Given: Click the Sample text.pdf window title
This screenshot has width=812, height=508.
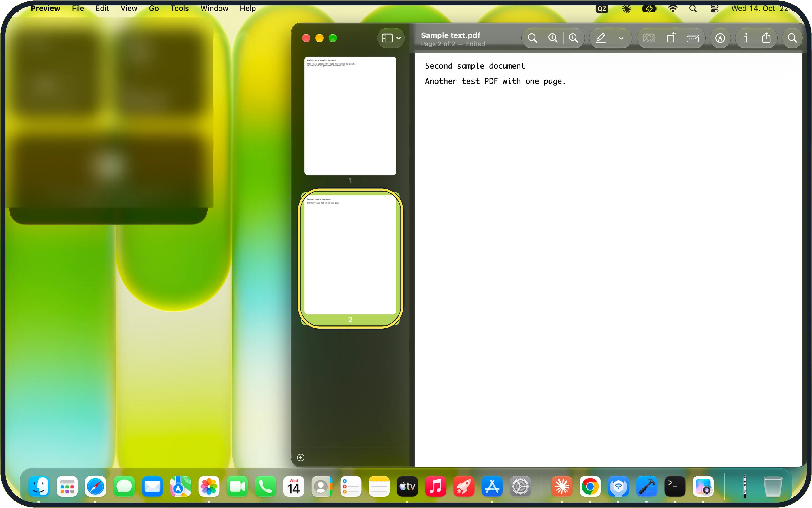Looking at the screenshot, I should [450, 35].
